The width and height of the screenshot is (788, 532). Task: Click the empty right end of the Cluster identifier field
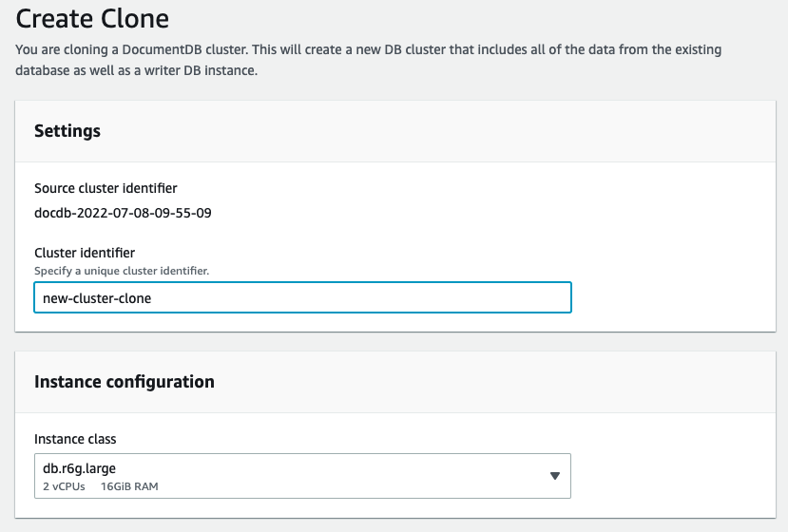(x=532, y=297)
